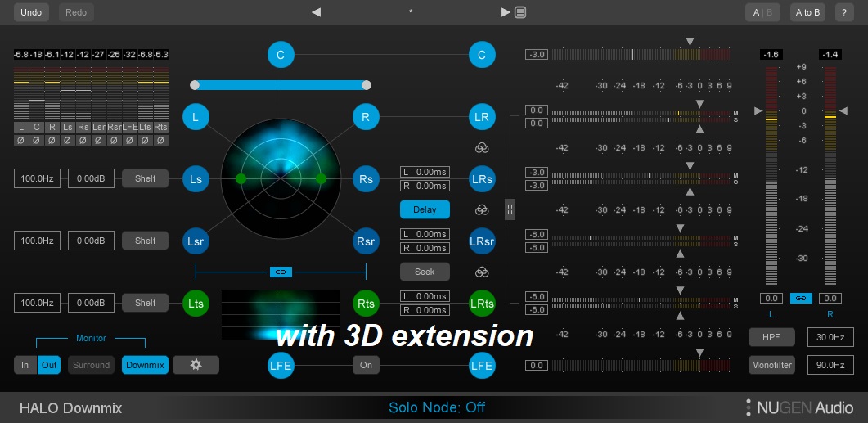
Task: Toggle the LFE On button
Action: [x=366, y=366]
